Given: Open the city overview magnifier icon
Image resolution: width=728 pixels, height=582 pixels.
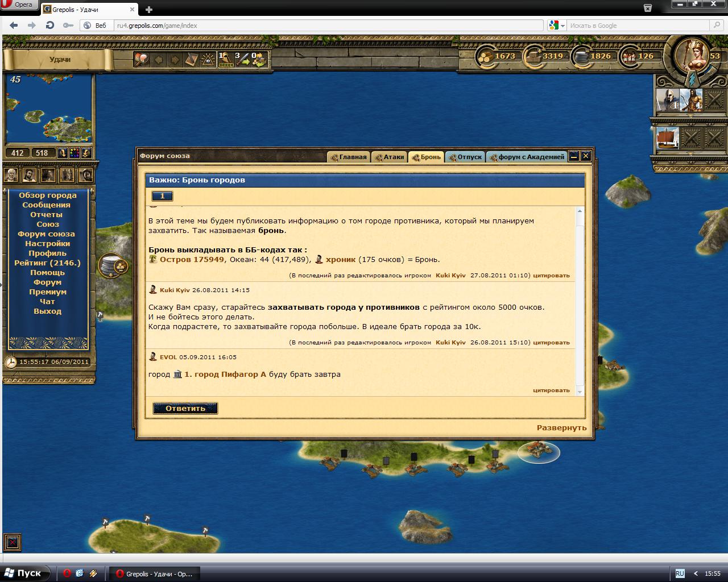Looking at the screenshot, I should point(141,59).
